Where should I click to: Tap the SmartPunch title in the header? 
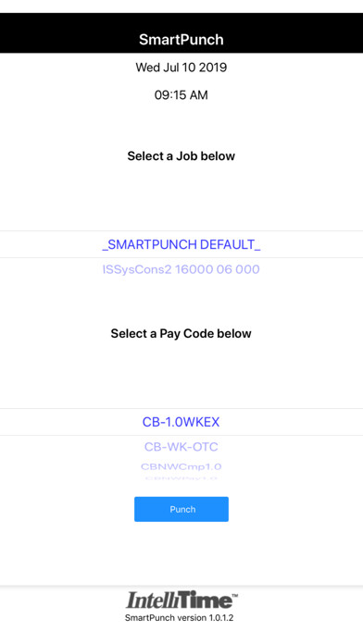tap(181, 40)
